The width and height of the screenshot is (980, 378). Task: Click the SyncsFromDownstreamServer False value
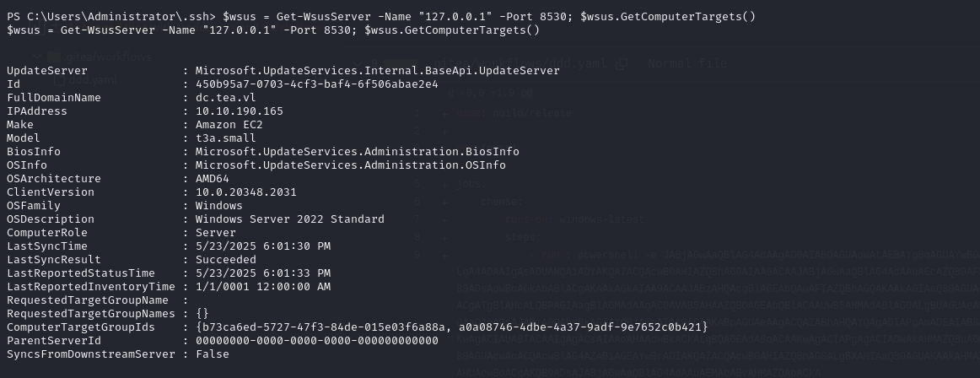pos(212,354)
